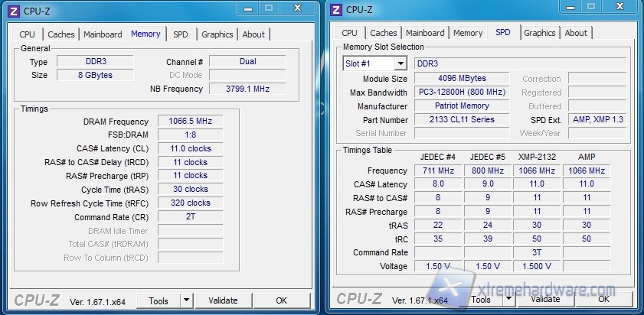
Task: Open CPU tab in right window
Action: click(x=349, y=33)
